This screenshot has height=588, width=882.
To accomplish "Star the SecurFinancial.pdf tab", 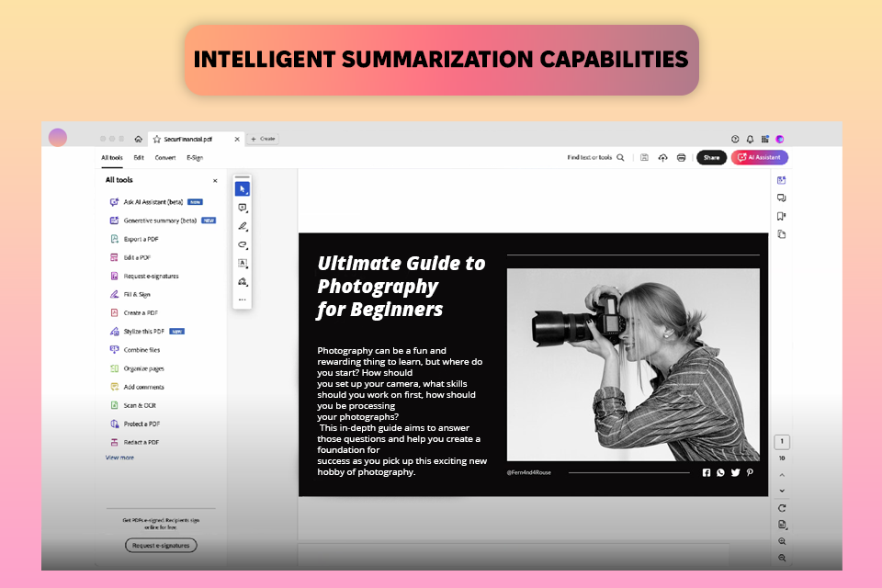I will tap(157, 139).
